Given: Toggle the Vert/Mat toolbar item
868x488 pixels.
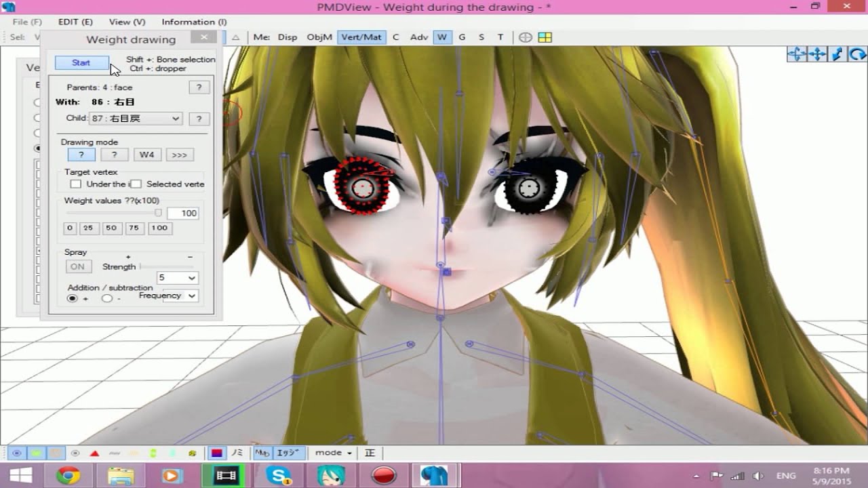Looking at the screenshot, I should (361, 37).
